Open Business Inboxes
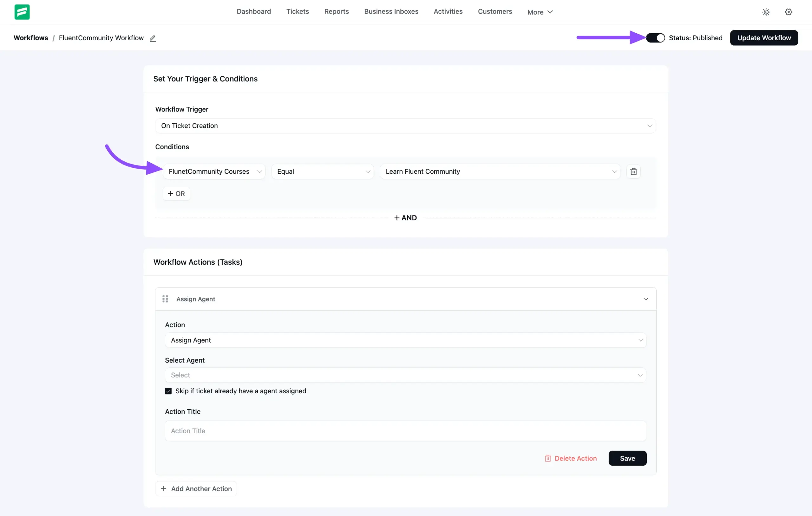The image size is (812, 516). (391, 11)
